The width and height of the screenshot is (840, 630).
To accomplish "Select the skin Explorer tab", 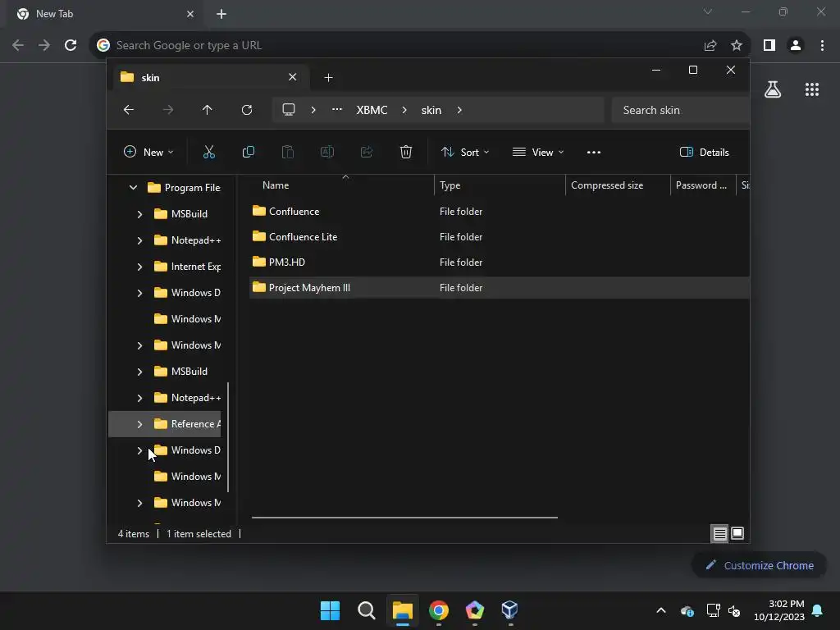I will point(209,78).
